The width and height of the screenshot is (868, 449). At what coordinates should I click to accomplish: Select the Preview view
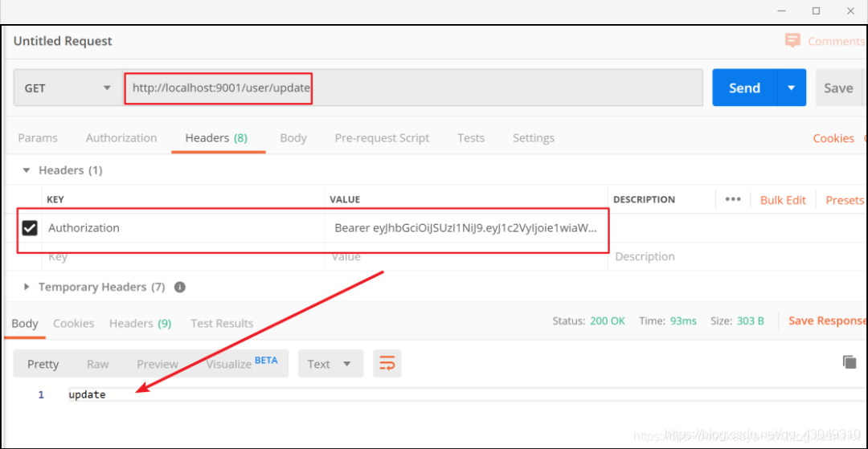coord(158,365)
